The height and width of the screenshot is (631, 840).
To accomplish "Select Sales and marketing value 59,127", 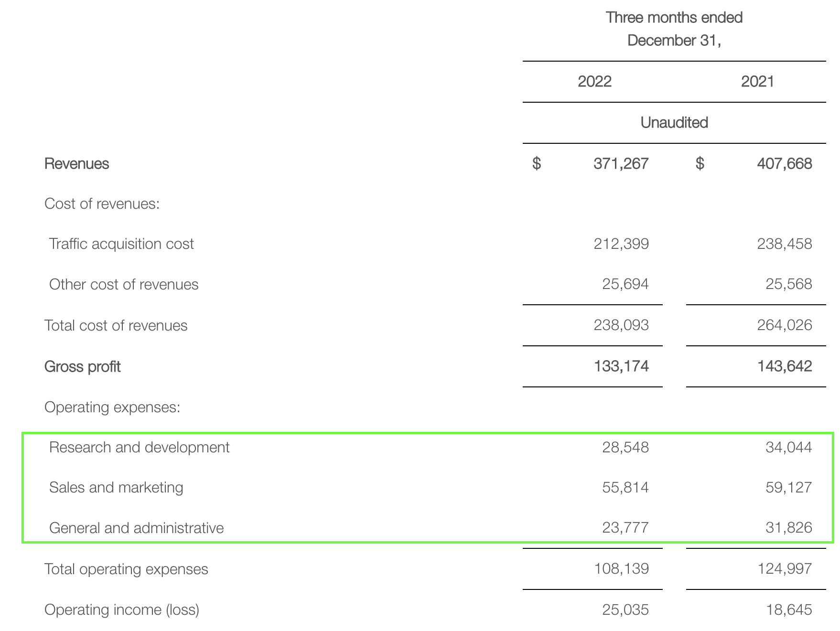I will click(789, 488).
